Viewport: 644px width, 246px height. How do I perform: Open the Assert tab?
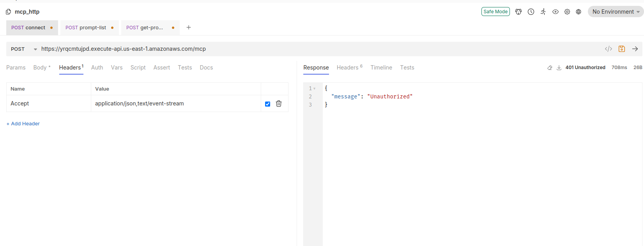(x=162, y=68)
